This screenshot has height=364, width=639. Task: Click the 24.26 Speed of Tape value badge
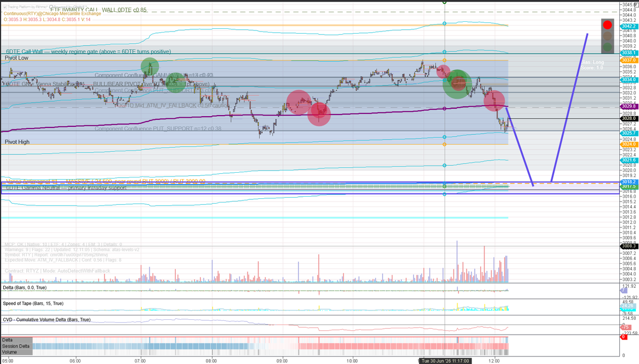point(627,306)
